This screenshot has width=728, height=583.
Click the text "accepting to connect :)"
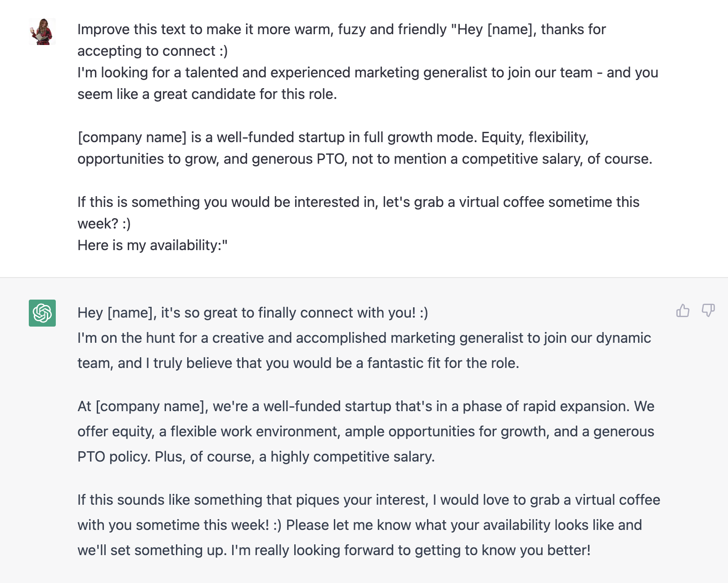[x=153, y=51]
